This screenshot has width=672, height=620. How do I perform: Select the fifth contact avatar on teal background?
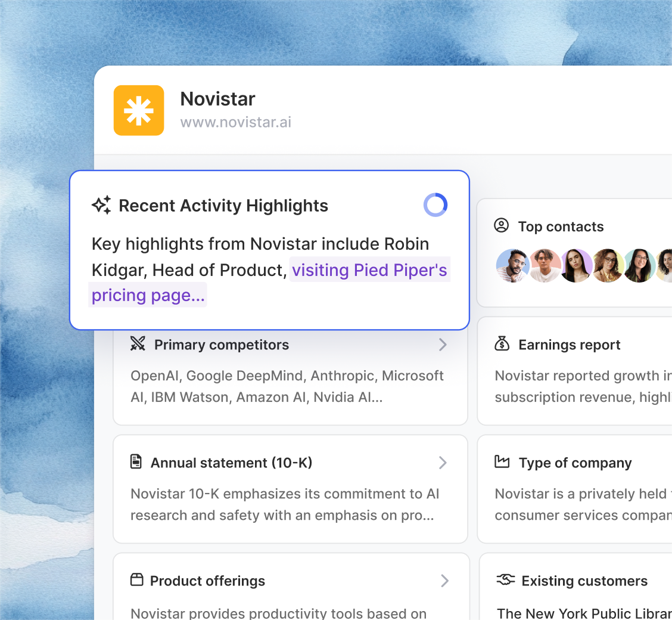pyautogui.click(x=639, y=265)
